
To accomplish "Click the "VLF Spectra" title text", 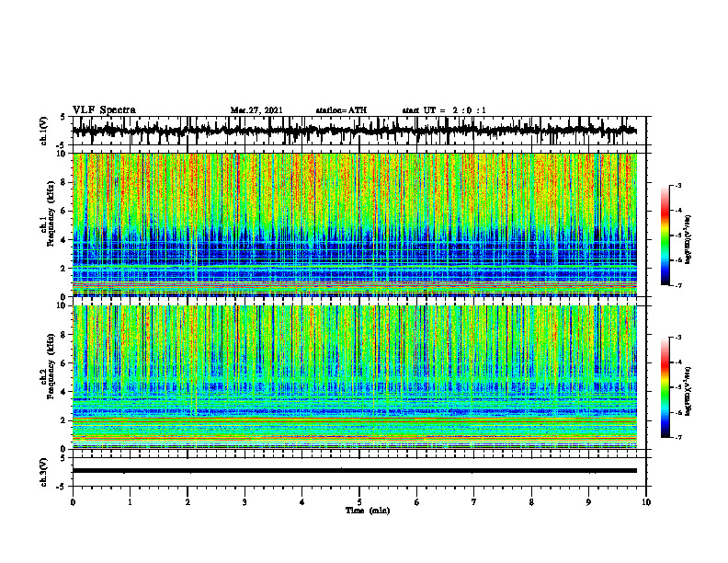I will (x=104, y=110).
